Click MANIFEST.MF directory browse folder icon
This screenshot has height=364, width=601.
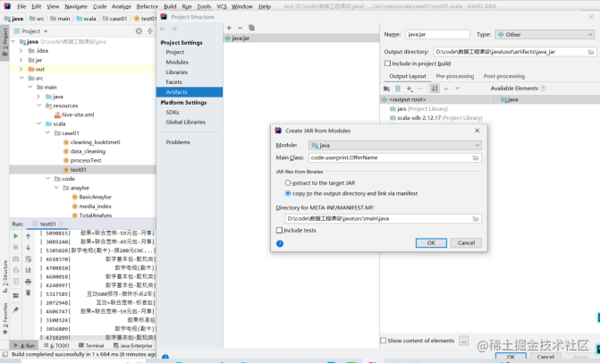[476, 219]
